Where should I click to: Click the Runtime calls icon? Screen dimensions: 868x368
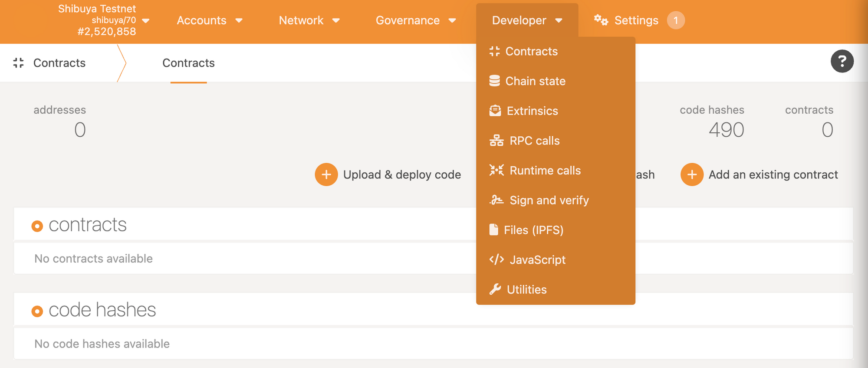pos(496,171)
